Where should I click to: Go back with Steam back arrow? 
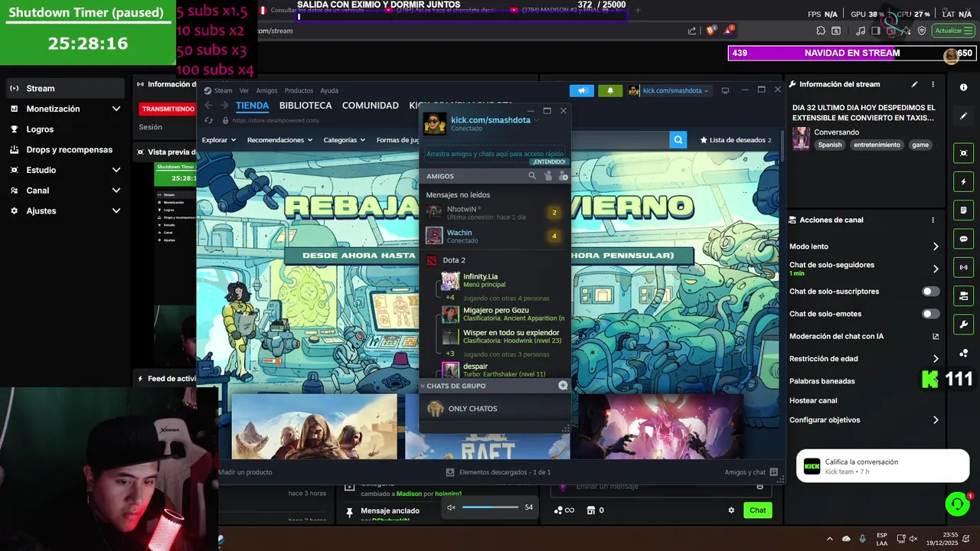208,106
